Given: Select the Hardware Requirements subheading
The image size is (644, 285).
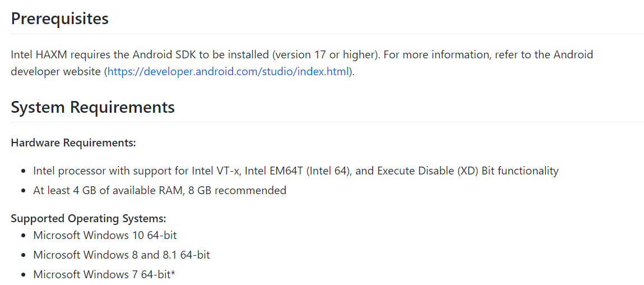Looking at the screenshot, I should coord(73,142).
